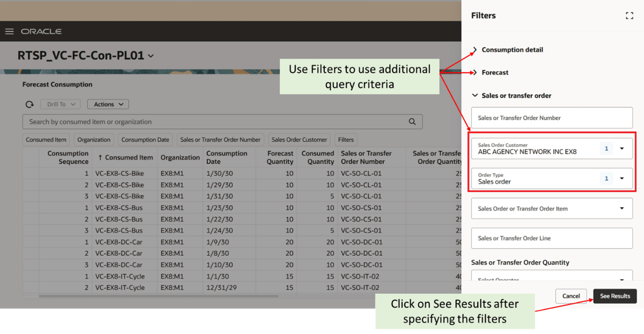The height and width of the screenshot is (334, 644).
Task: Open the Select Operator dropdown
Action: point(622,279)
